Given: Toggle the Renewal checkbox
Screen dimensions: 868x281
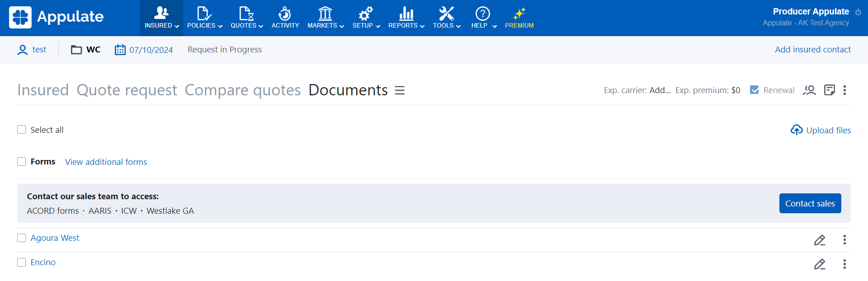Looking at the screenshot, I should pyautogui.click(x=754, y=90).
